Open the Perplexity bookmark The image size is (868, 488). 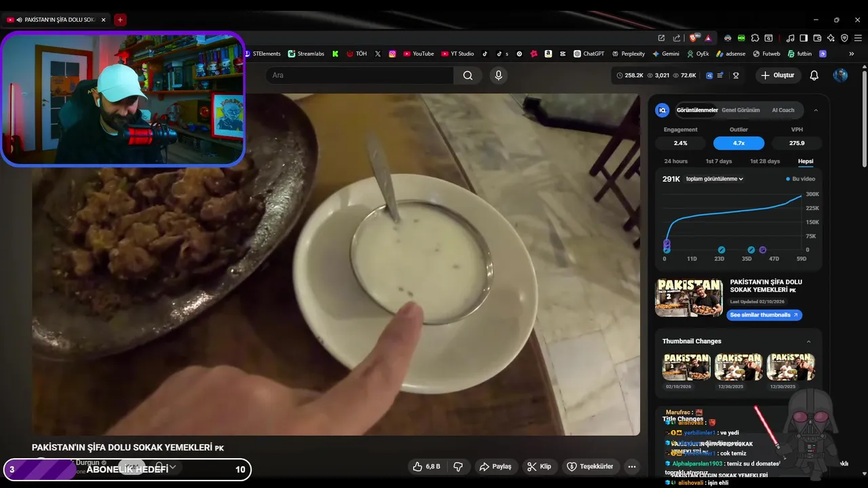pyautogui.click(x=629, y=54)
